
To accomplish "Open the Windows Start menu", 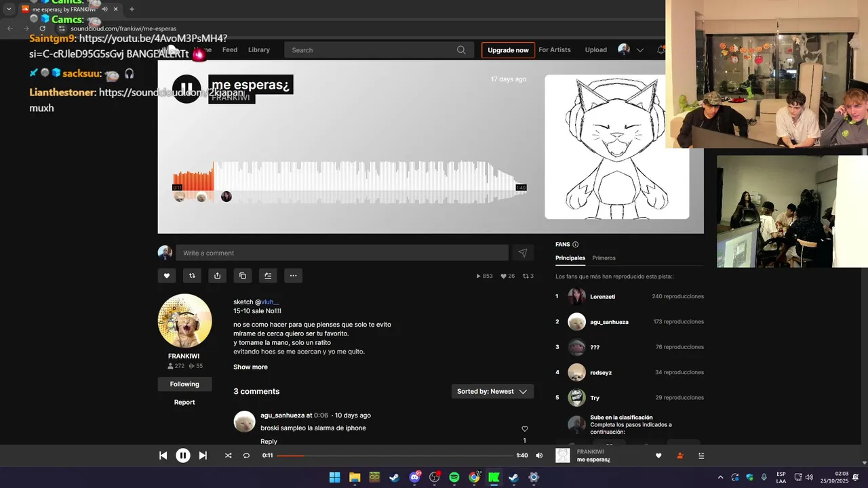I will (x=334, y=477).
